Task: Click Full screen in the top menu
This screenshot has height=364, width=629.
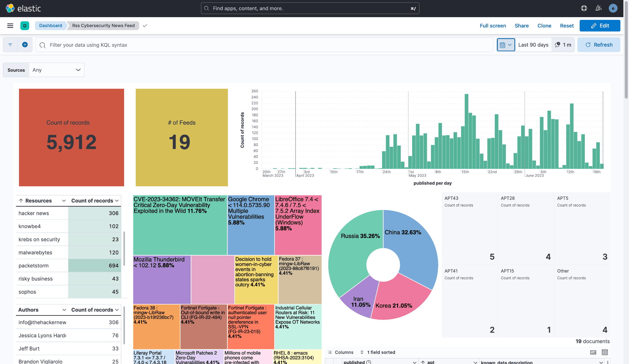Action: pos(493,26)
